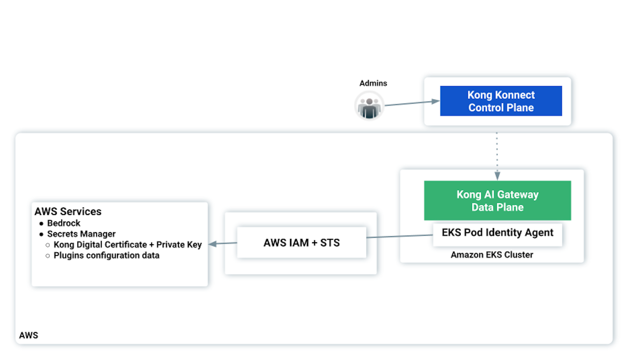
Task: Click Plugins configuration data sub-item
Action: click(x=106, y=255)
